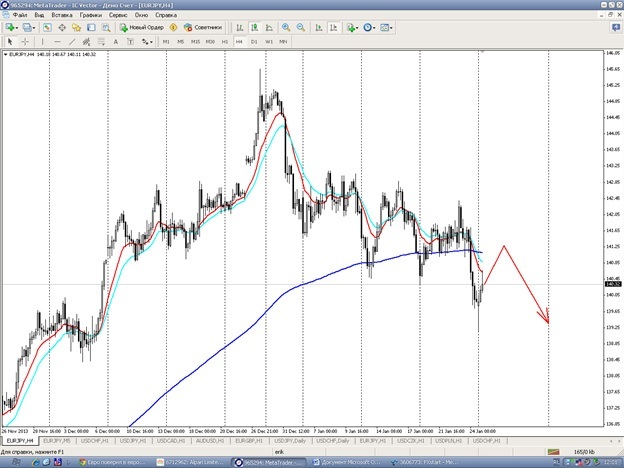Pick the vertical line drawing tool
624x468 pixels.
42,42
